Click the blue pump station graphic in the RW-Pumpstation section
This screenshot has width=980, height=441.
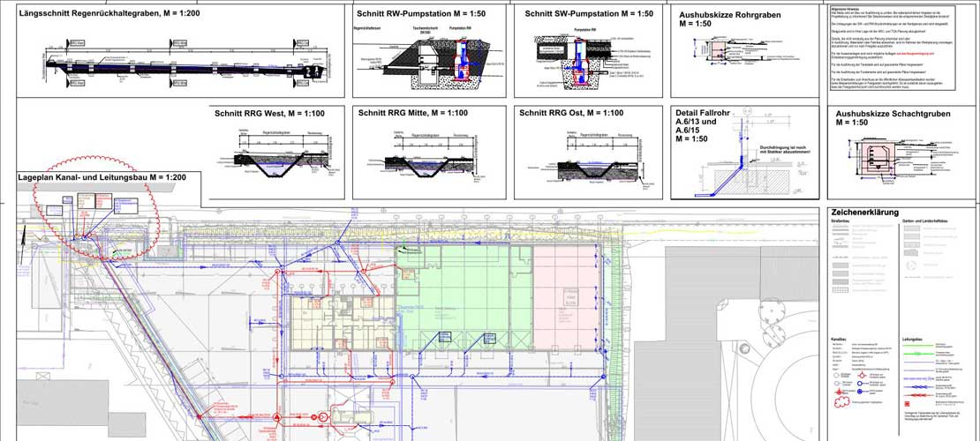coord(464,57)
